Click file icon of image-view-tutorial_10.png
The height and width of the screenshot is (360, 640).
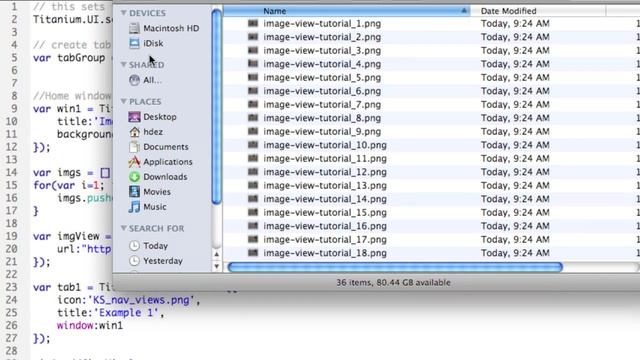[x=253, y=144]
